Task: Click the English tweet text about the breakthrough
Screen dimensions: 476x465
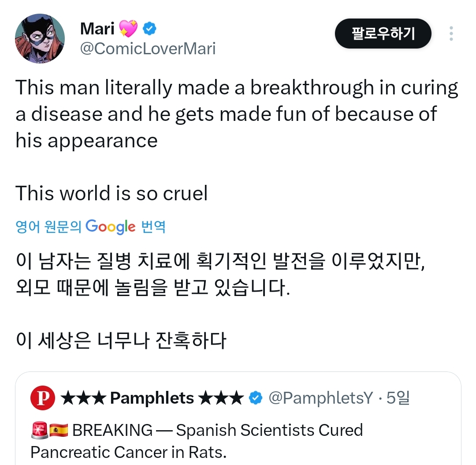Action: [x=220, y=114]
